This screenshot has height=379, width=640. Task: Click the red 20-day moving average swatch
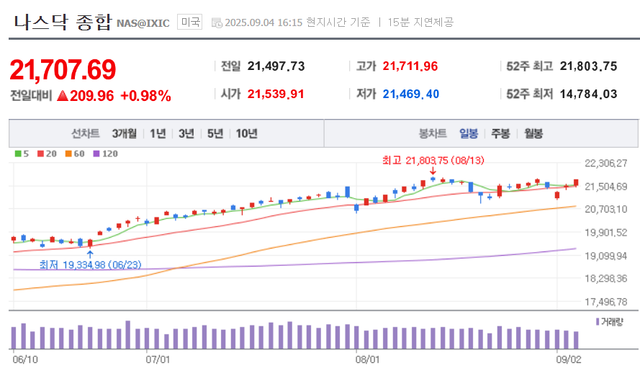(x=40, y=154)
